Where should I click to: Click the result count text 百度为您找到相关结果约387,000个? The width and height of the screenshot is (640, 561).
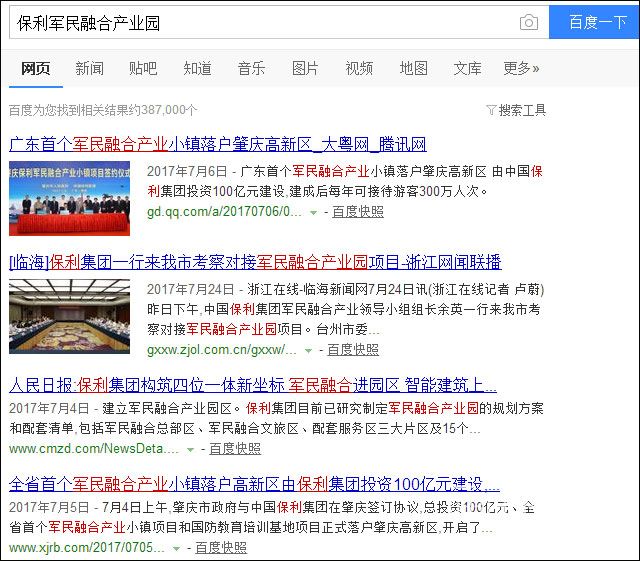103,110
